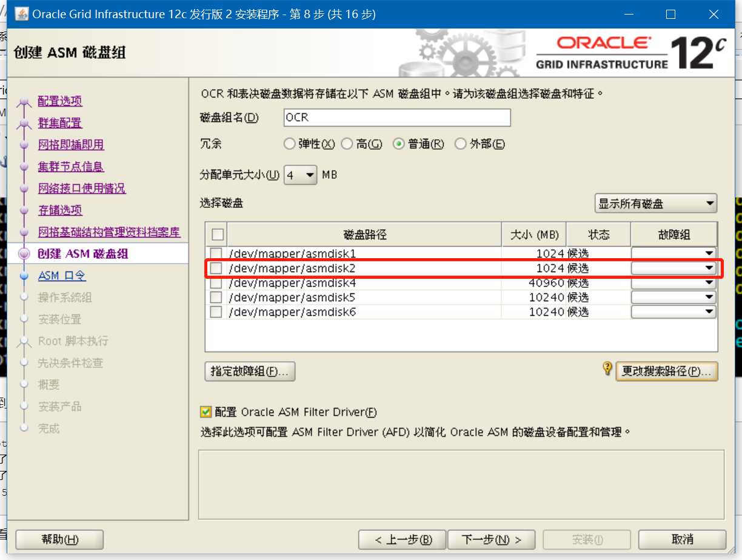Click the empty message text area at bottom
The image size is (742, 560).
461,484
